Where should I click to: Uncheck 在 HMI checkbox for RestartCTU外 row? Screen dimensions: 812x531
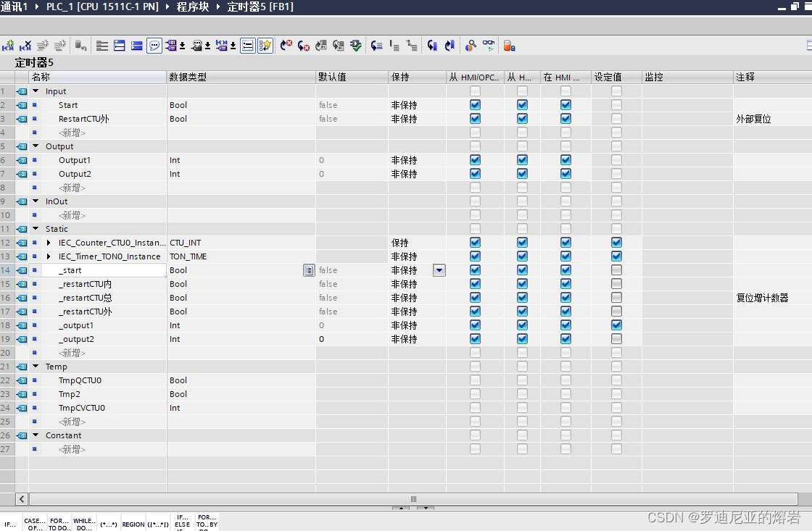(x=565, y=119)
